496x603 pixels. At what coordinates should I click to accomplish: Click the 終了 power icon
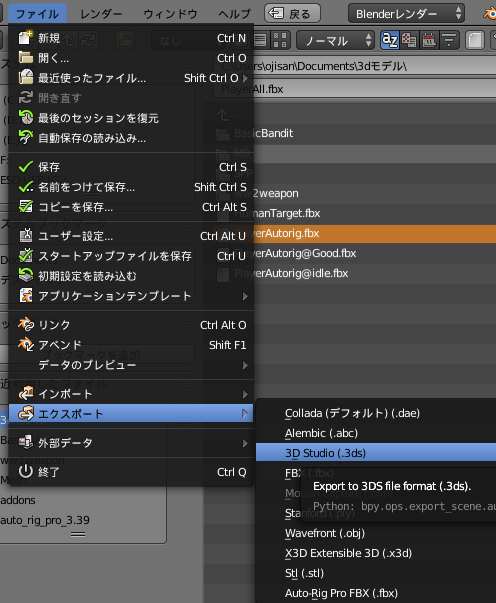[x=26, y=471]
